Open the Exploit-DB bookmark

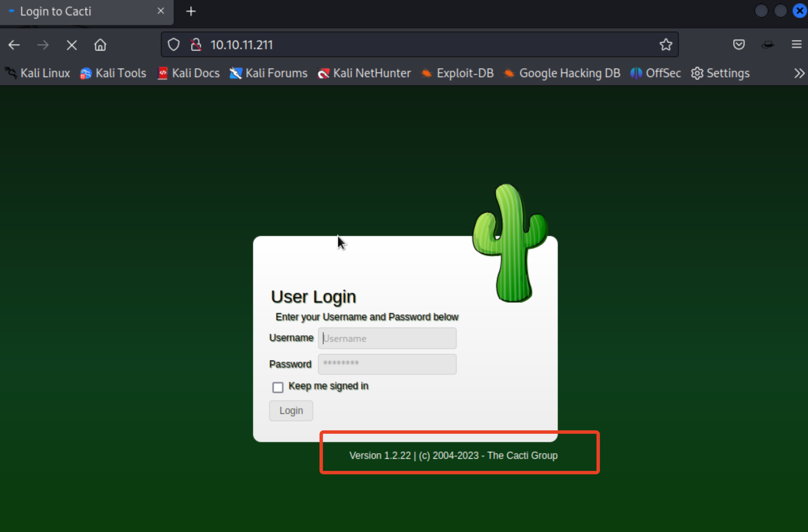[x=457, y=73]
